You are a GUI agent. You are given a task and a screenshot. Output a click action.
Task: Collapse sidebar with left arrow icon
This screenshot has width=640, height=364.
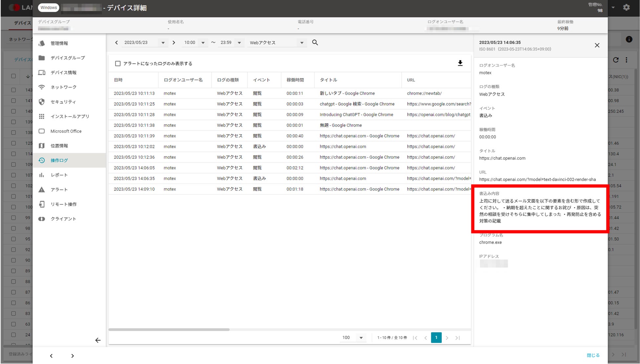[x=98, y=340]
